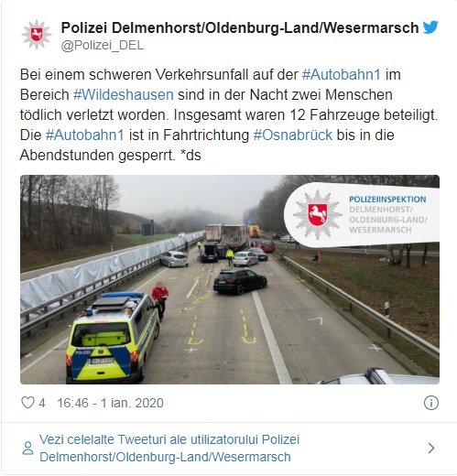Open the @Polizei_DEL handle
The width and height of the screenshot is (457, 476).
pos(103,46)
